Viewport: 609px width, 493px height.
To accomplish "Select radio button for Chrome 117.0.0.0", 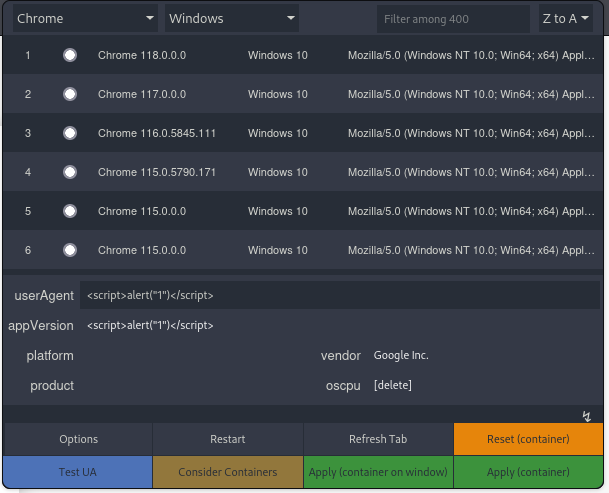I will [70, 94].
